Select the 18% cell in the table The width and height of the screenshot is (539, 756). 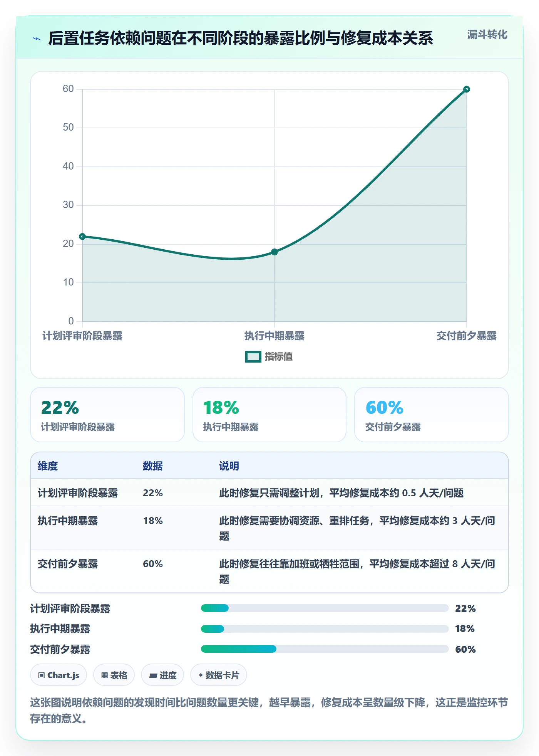click(x=153, y=521)
